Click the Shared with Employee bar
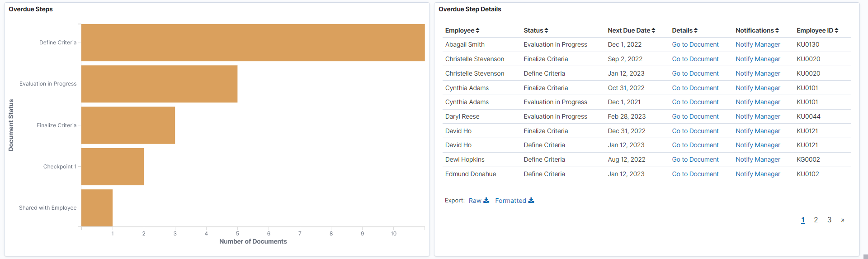868x259 pixels. (x=97, y=208)
